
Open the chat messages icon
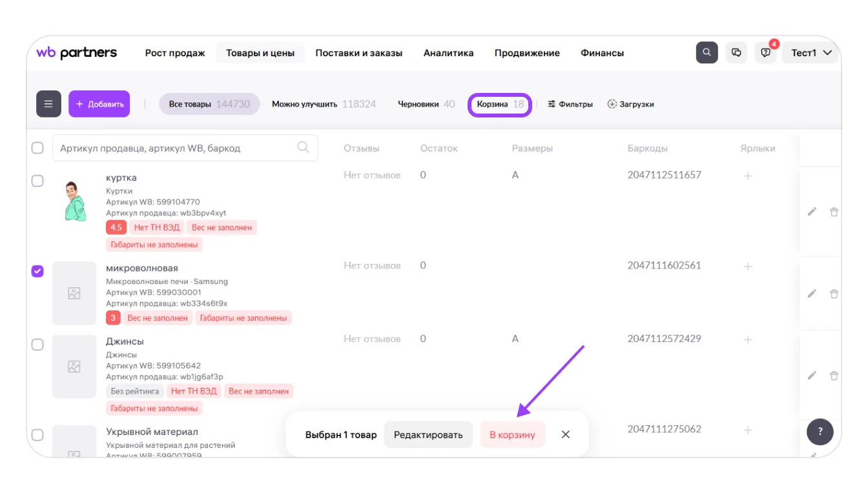[x=736, y=53]
